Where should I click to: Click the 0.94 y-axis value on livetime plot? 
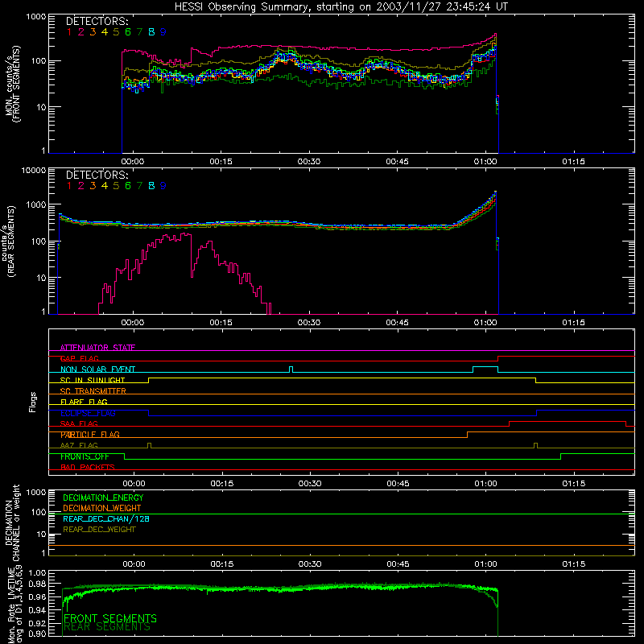[37, 610]
